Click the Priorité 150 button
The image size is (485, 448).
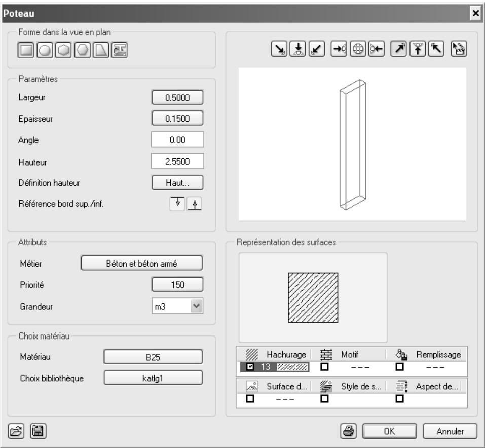pos(177,285)
